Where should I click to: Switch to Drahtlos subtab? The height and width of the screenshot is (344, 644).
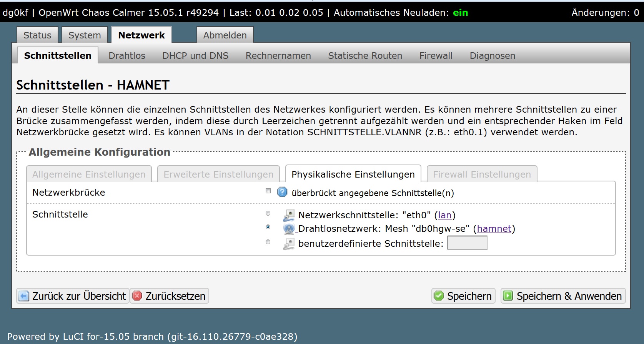coord(127,56)
